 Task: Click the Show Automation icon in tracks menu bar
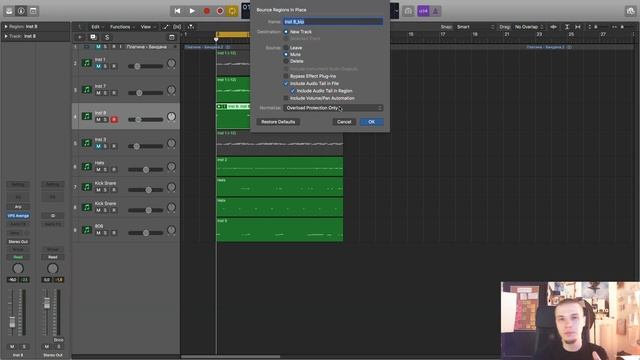(166, 27)
